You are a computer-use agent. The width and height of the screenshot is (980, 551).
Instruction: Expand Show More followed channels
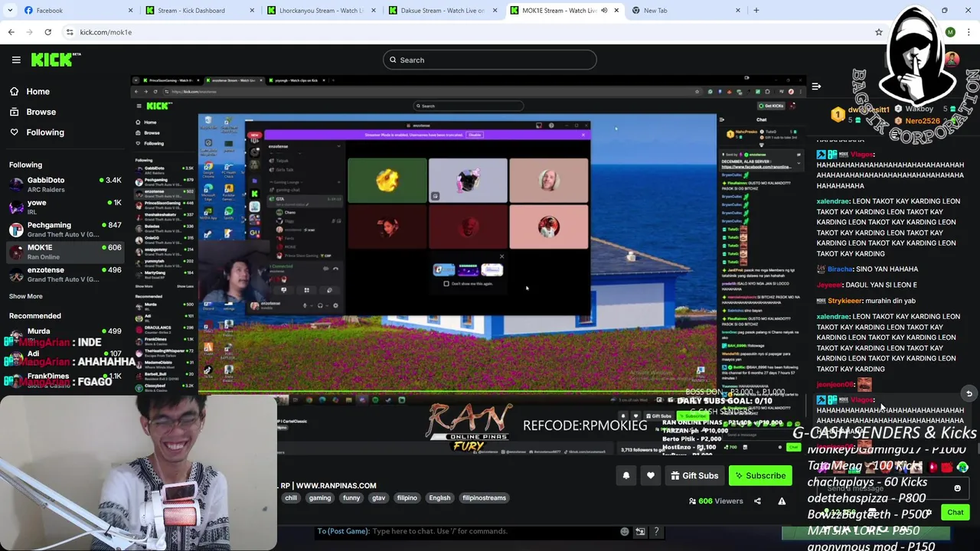tap(26, 296)
